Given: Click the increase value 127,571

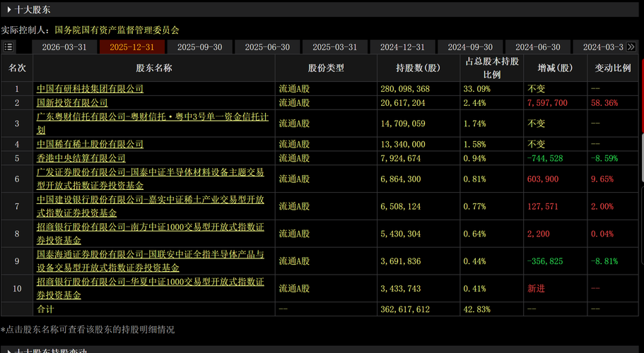Looking at the screenshot, I should (543, 207).
